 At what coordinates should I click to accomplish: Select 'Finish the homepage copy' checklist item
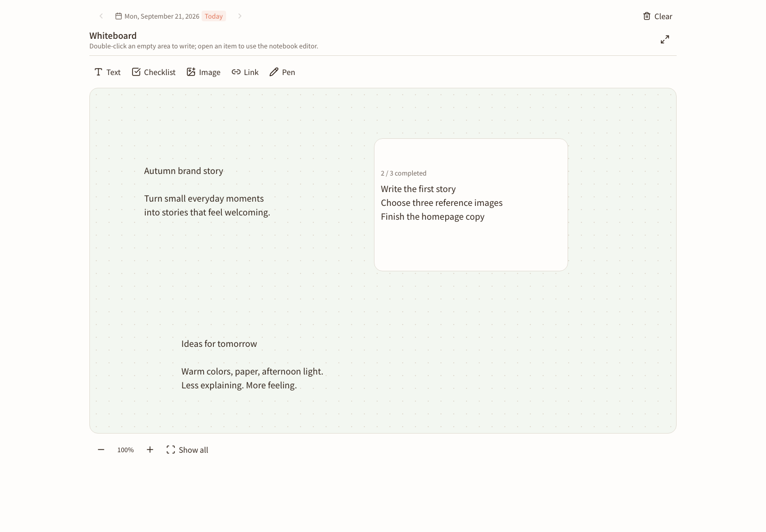pyautogui.click(x=432, y=217)
